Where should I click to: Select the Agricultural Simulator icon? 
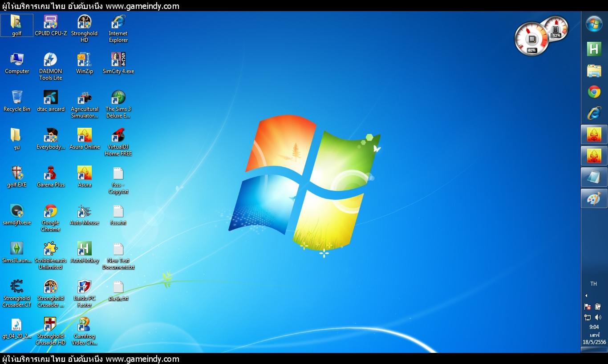tap(85, 104)
